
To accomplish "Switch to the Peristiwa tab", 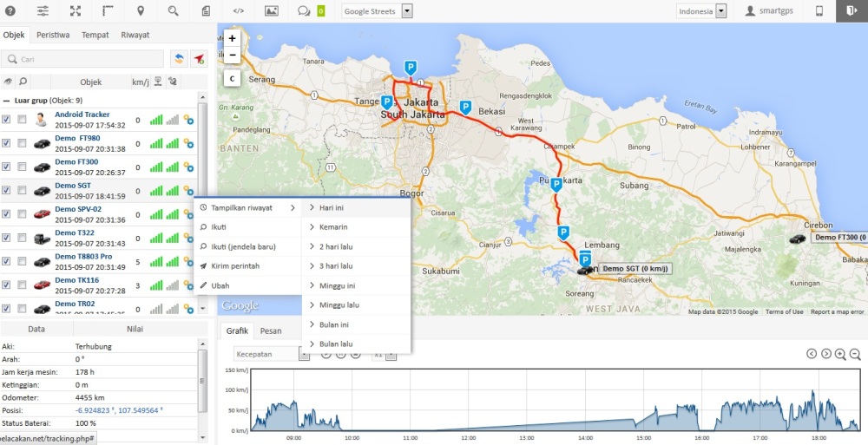I will pos(53,35).
